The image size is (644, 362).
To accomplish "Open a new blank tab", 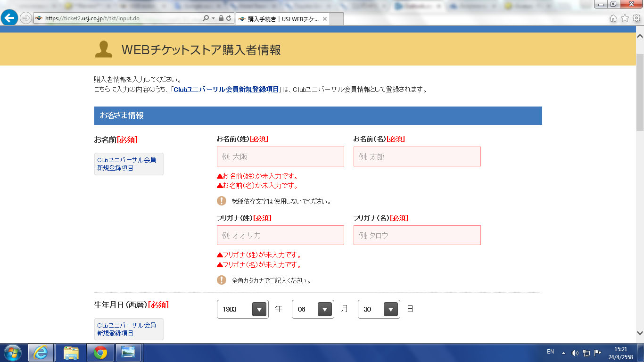I will pyautogui.click(x=337, y=19).
